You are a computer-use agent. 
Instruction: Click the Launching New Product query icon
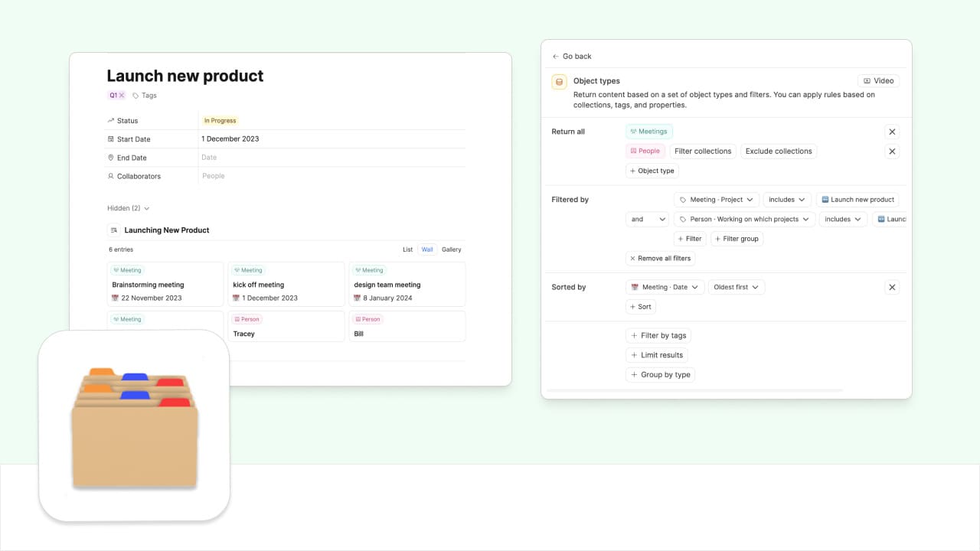point(113,230)
